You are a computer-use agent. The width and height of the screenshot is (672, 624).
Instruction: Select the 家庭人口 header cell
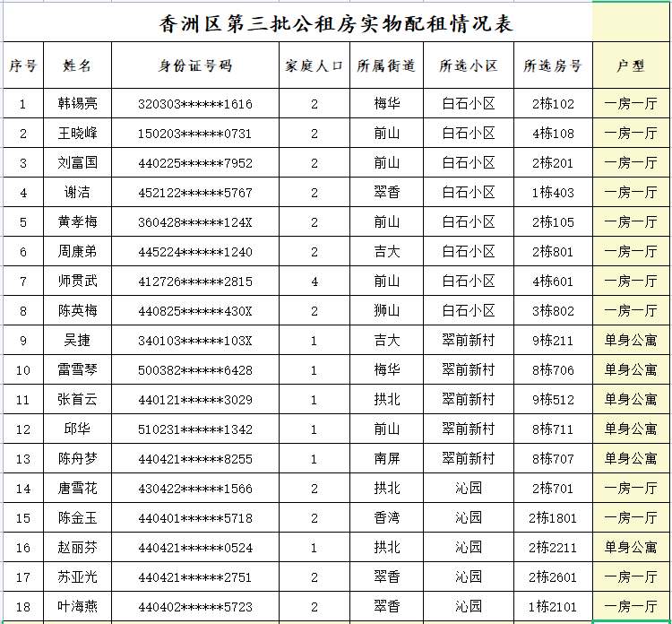[x=314, y=65]
